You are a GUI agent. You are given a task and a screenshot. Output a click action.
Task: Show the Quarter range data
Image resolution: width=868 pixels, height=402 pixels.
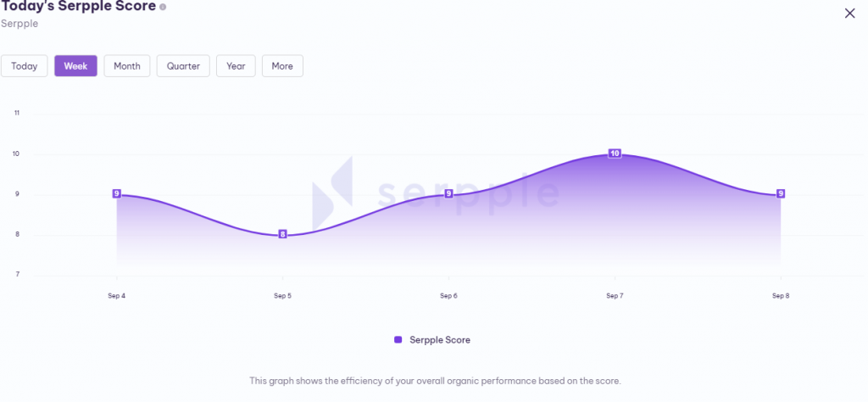pyautogui.click(x=183, y=66)
